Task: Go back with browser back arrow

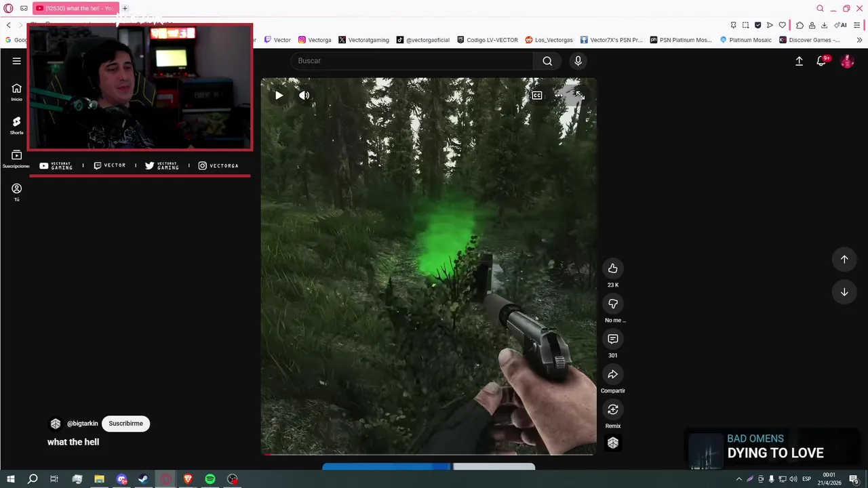Action: tap(8, 25)
